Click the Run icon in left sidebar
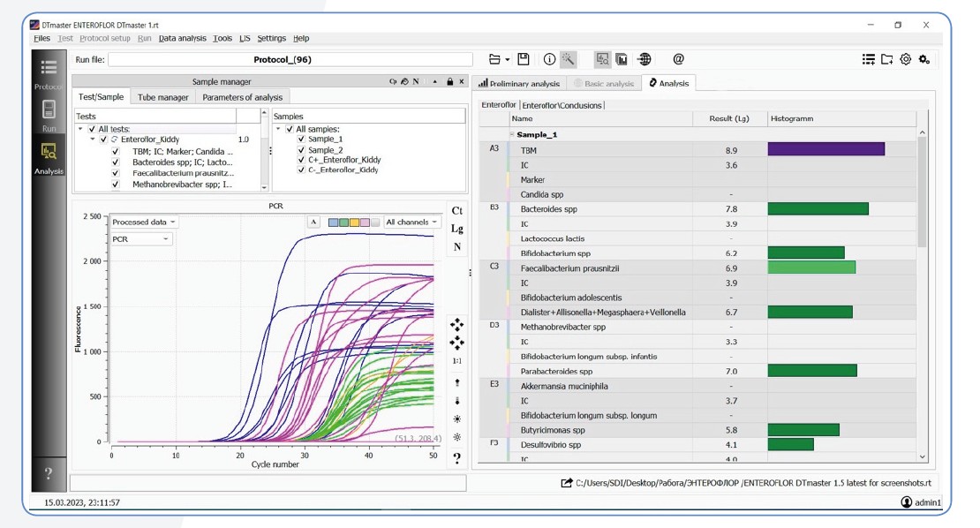This screenshot has width=980, height=528. click(x=49, y=115)
